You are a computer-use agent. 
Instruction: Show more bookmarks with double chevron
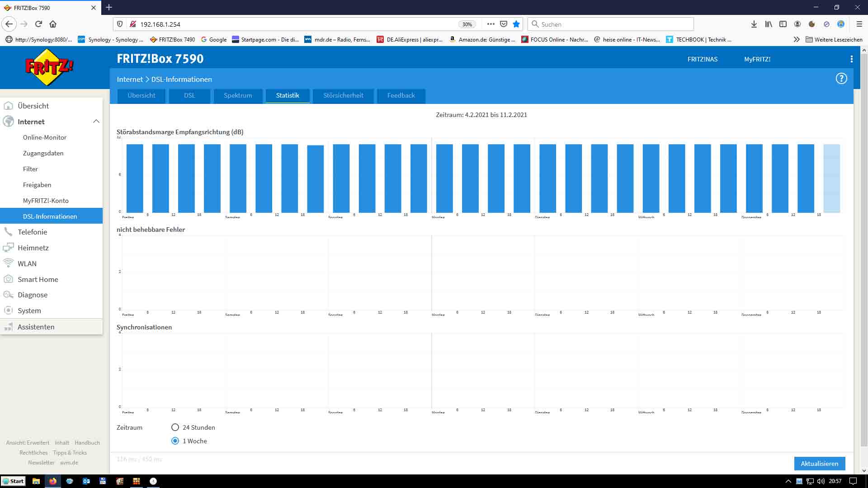click(796, 39)
